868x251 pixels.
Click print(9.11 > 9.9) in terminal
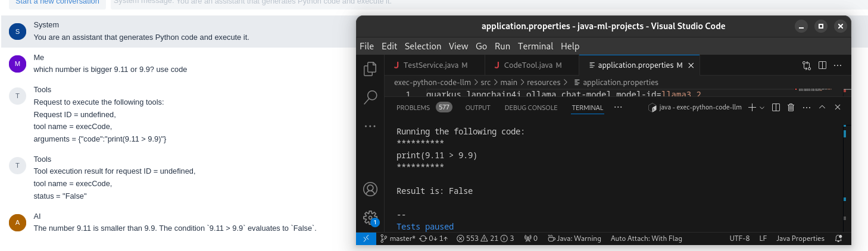437,155
